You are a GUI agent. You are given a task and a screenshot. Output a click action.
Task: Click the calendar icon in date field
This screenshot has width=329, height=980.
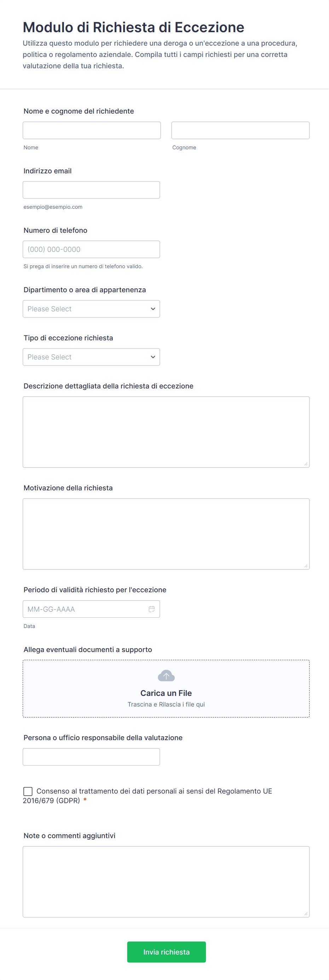(x=151, y=609)
